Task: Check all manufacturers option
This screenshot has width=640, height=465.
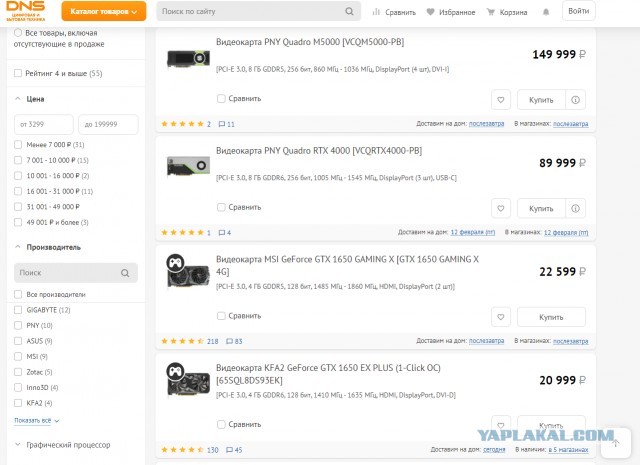Action: point(18,294)
